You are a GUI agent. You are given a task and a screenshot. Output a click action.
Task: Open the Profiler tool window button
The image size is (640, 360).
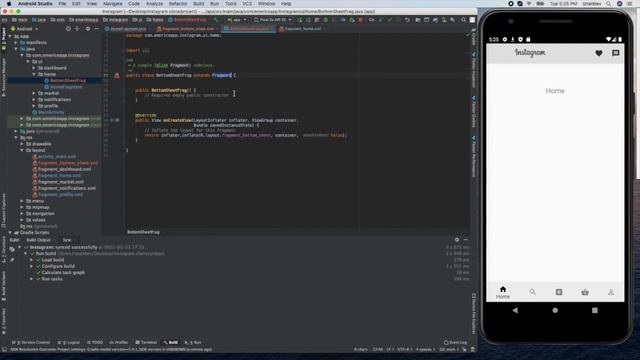(119, 342)
